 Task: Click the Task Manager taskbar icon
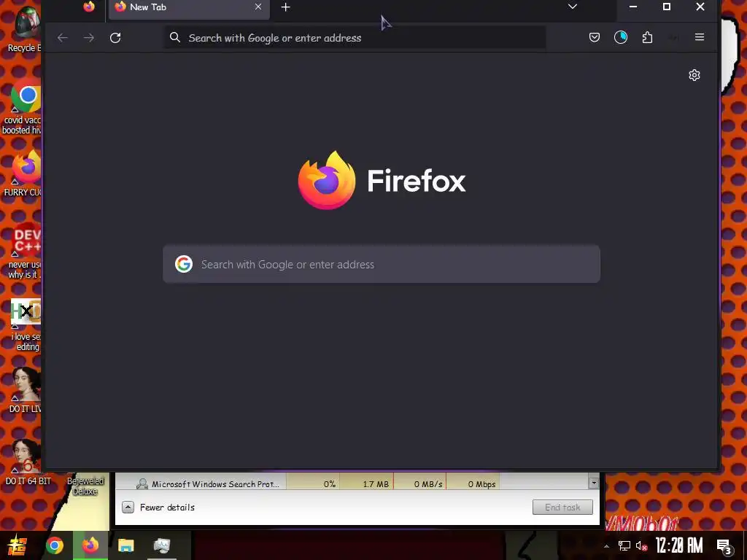[162, 545]
